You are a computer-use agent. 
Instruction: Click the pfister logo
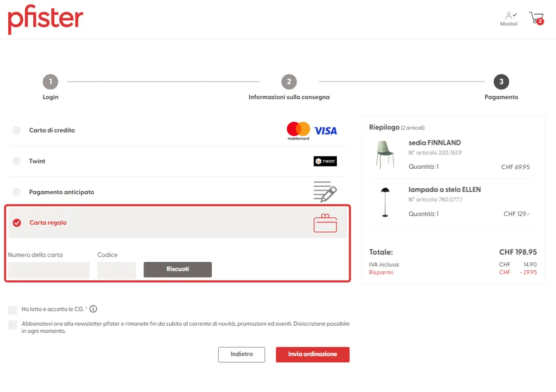tap(45, 20)
